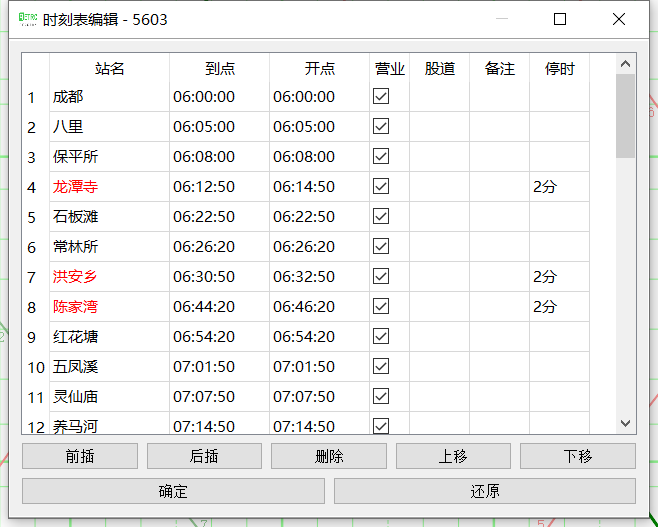Click the 2分 stop time for 陈家湾
The image size is (658, 527).
click(545, 307)
